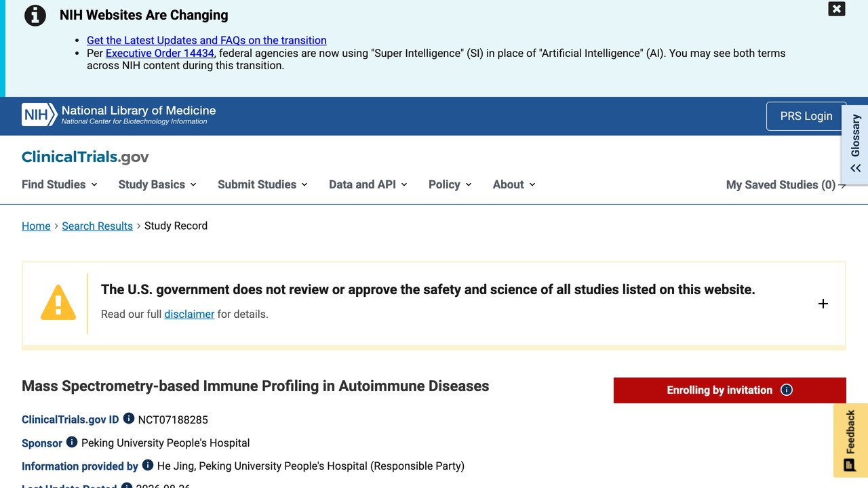Open the Data and API menu
Screen dimensions: 868x488
tap(368, 184)
